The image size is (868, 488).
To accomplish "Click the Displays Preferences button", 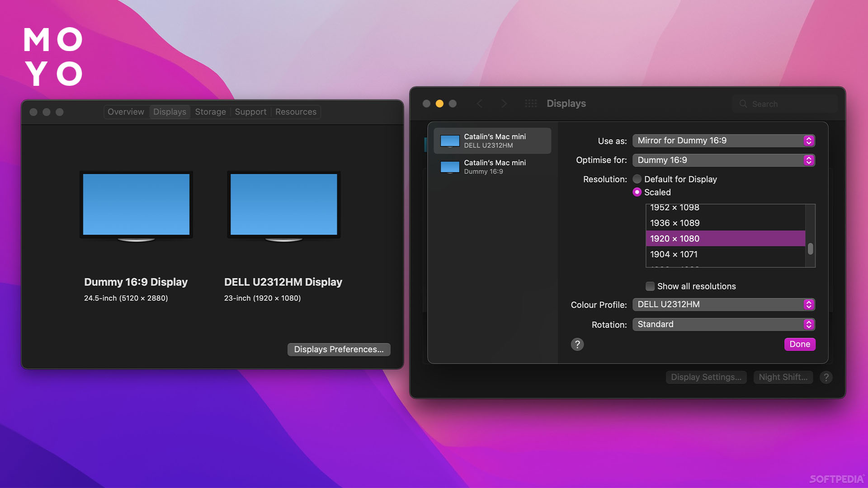I will [x=338, y=348].
